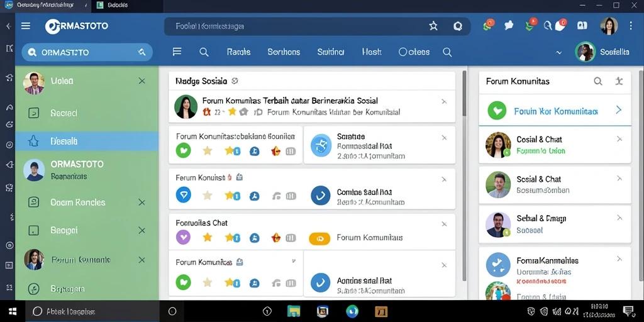The width and height of the screenshot is (644, 322).
Task: Close the Beogel sidebar entry
Action: coord(142,230)
